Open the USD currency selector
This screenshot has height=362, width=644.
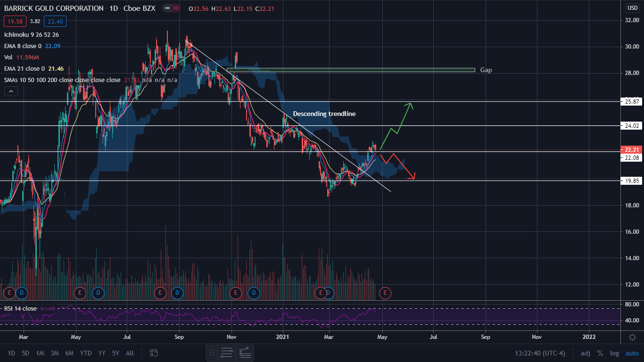632,8
